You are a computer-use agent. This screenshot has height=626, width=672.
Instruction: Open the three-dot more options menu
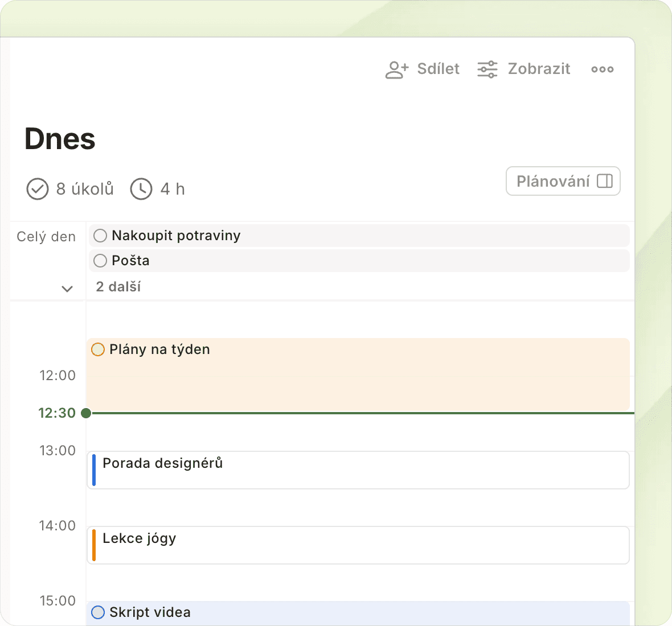pos(602,69)
